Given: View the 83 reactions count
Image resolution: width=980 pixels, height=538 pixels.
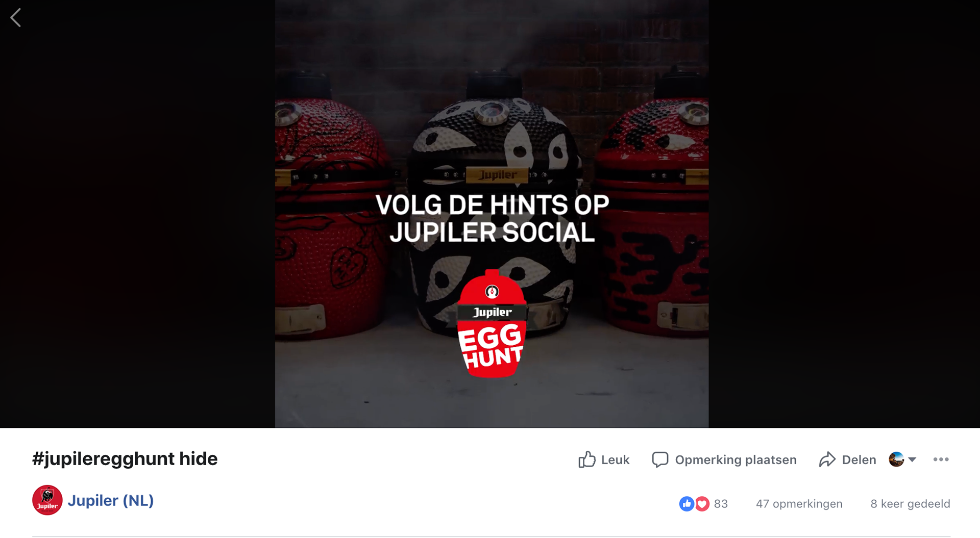Looking at the screenshot, I should 721,504.
